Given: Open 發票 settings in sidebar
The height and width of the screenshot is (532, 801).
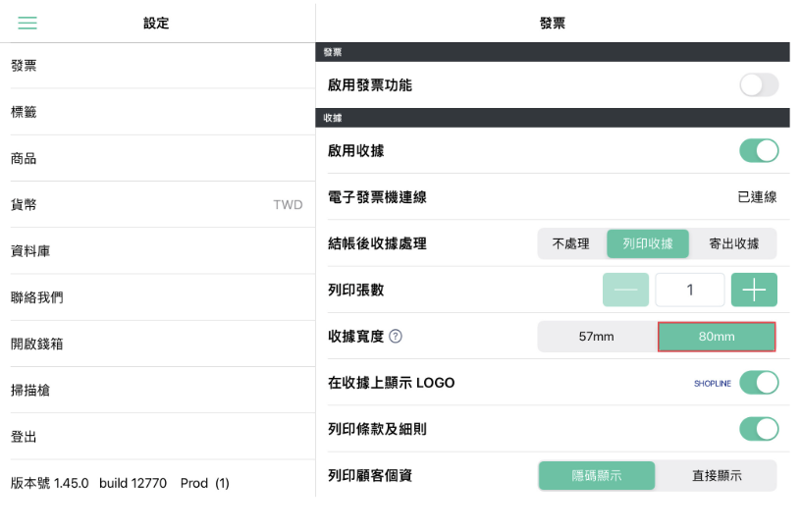Looking at the screenshot, I should 157,66.
